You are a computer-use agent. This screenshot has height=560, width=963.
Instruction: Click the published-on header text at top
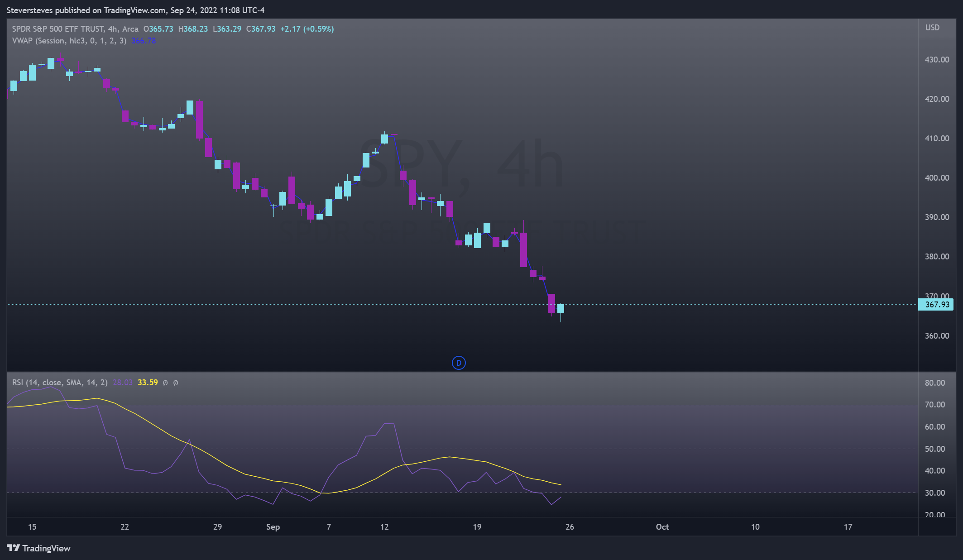coord(135,10)
